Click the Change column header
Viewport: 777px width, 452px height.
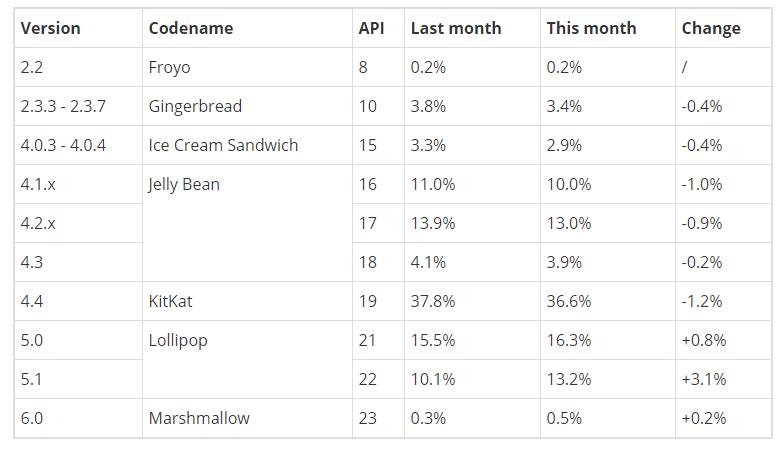711,28
